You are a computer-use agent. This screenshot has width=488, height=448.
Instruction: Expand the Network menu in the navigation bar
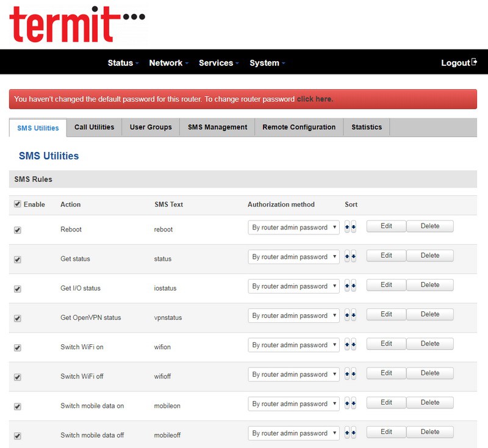(x=168, y=63)
